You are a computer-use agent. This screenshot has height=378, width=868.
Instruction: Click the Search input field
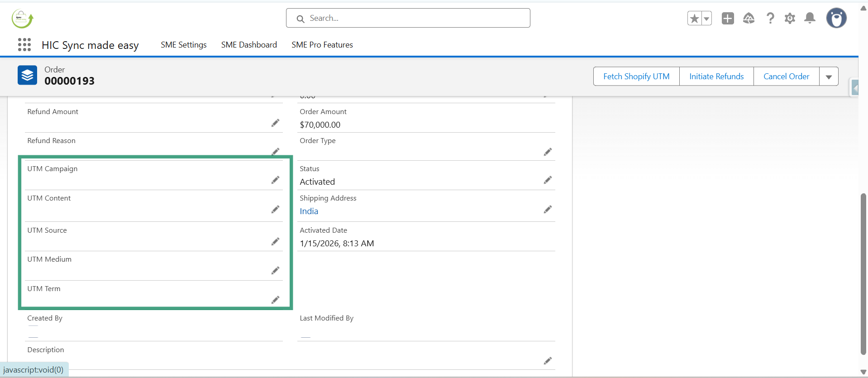click(x=408, y=18)
